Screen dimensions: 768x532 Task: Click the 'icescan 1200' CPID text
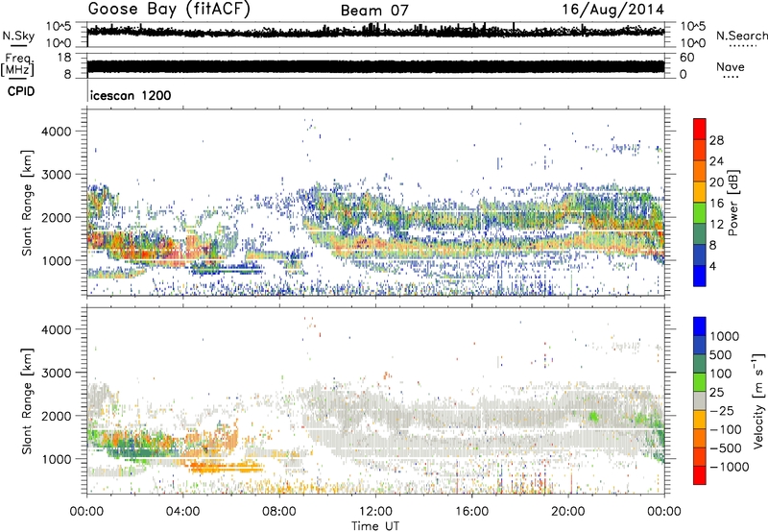131,95
